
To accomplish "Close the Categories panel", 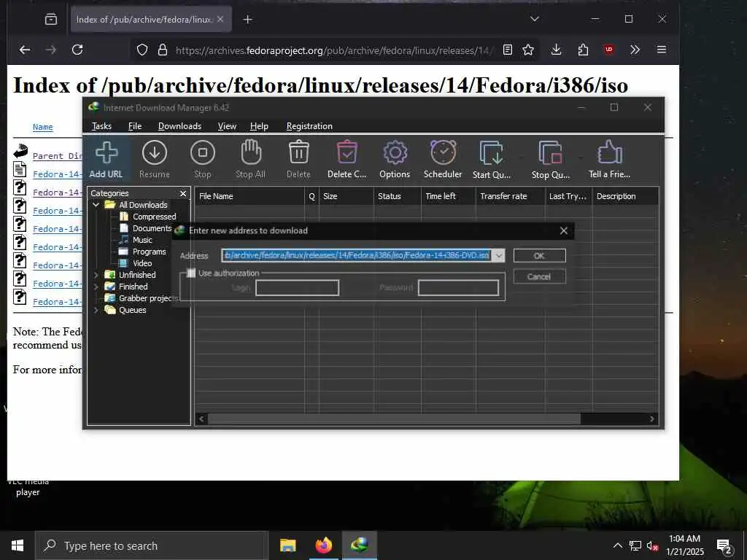I will pos(183,193).
